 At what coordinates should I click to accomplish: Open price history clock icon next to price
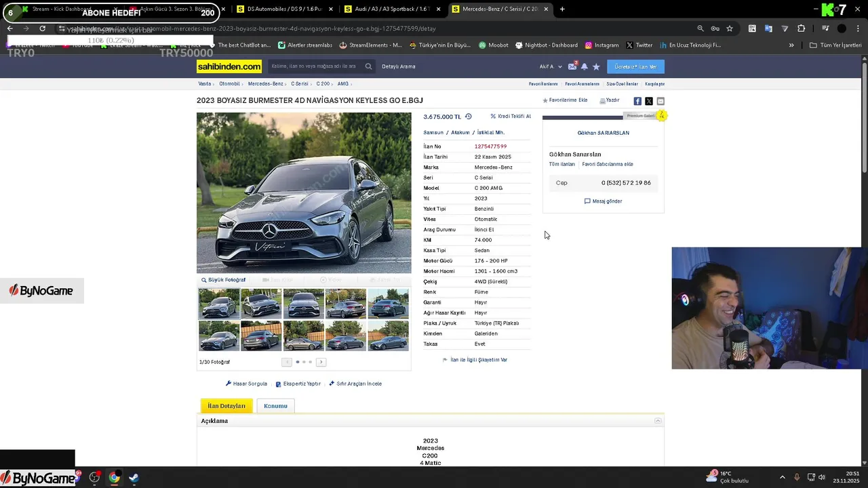pyautogui.click(x=468, y=117)
